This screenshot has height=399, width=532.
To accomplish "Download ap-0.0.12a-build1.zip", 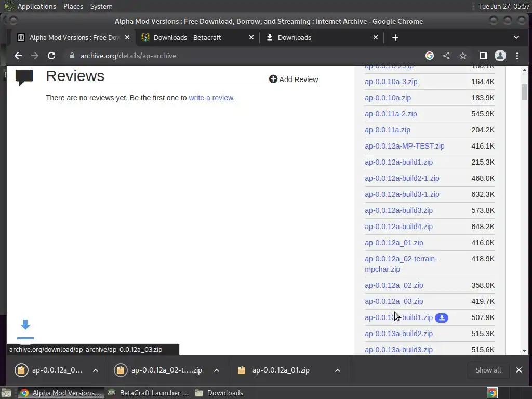I will click(398, 162).
